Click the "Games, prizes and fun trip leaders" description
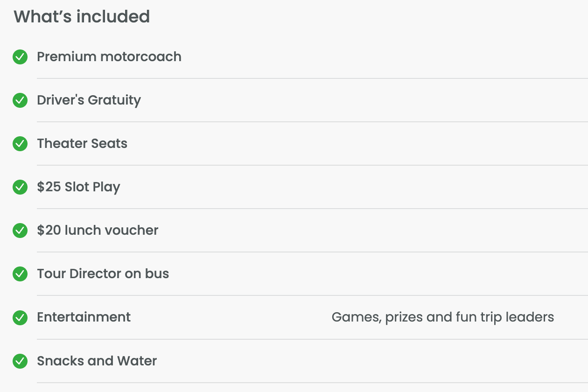Viewport: 588px width, 392px height. (x=442, y=317)
